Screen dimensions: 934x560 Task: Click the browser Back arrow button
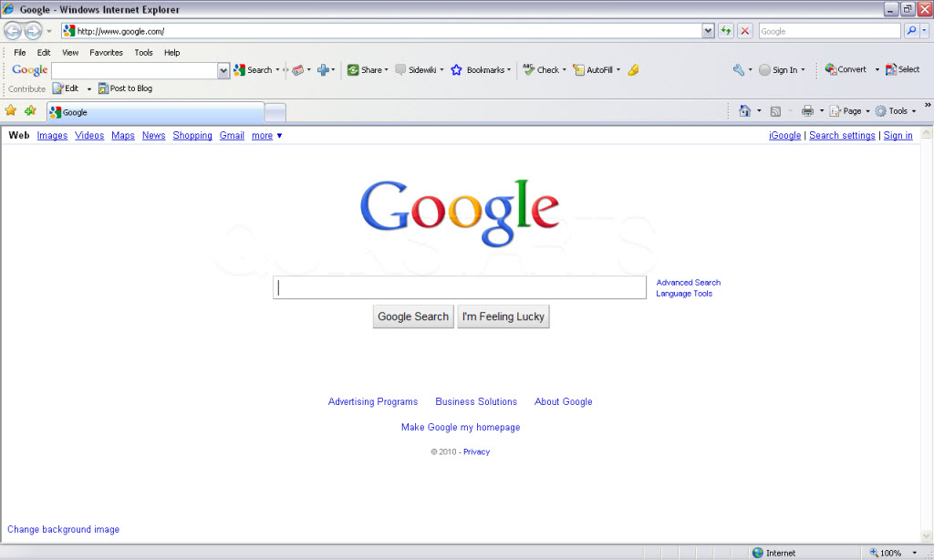pos(13,30)
